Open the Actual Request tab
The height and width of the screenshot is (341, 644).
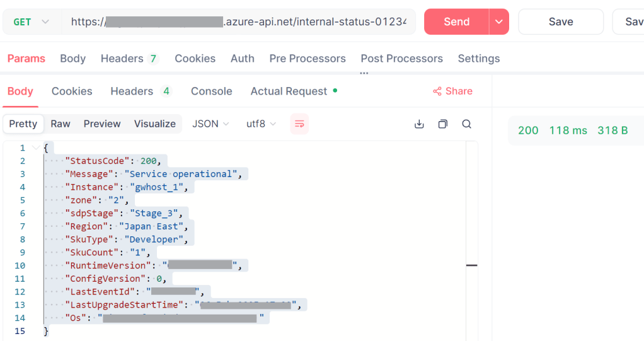289,91
